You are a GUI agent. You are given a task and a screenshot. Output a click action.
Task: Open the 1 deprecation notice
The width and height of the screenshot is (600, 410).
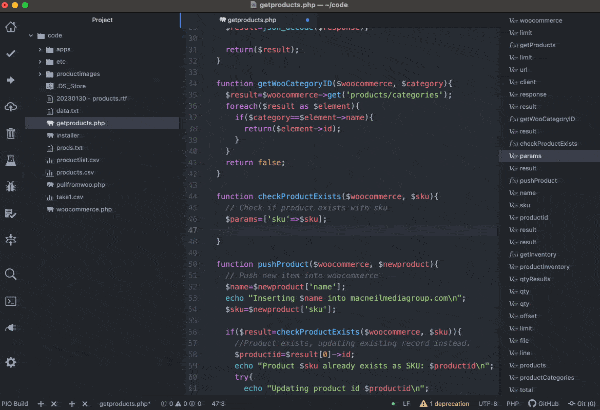click(449, 403)
